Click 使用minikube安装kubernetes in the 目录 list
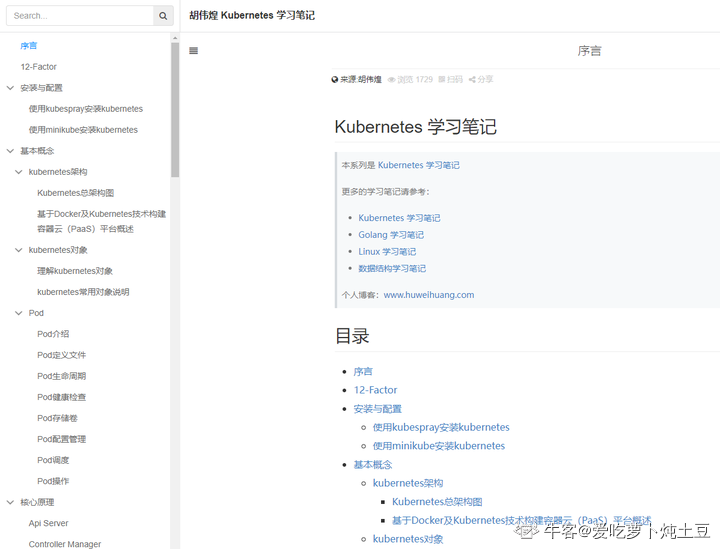The width and height of the screenshot is (720, 549). (439, 446)
